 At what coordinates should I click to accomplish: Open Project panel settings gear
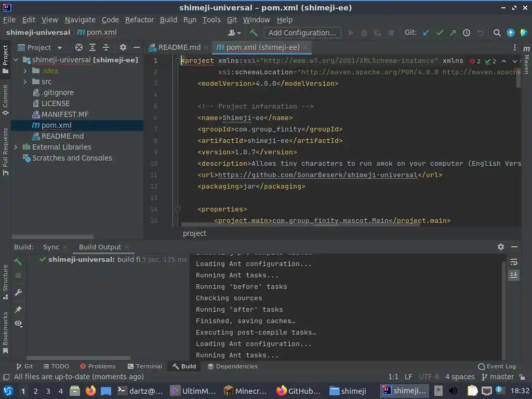[x=123, y=47]
